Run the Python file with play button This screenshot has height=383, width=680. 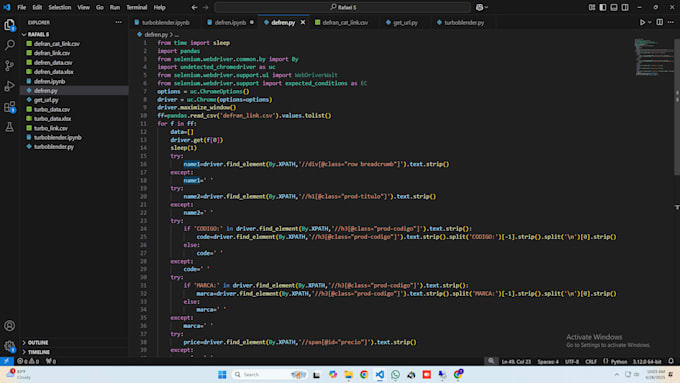(642, 23)
